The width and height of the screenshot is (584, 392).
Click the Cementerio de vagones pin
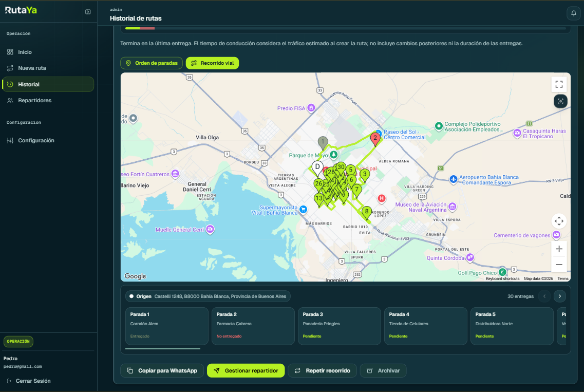point(556,234)
